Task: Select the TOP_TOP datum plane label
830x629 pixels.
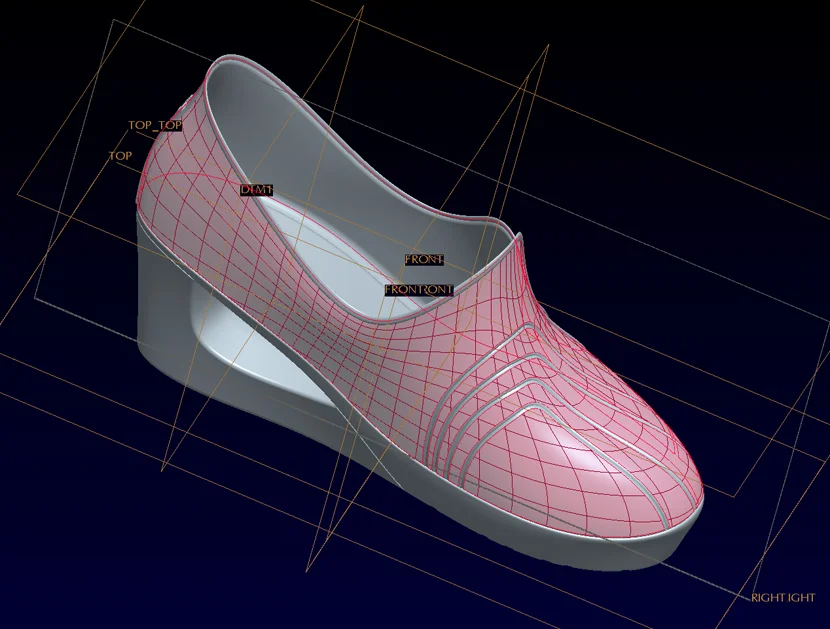Action: click(x=155, y=125)
